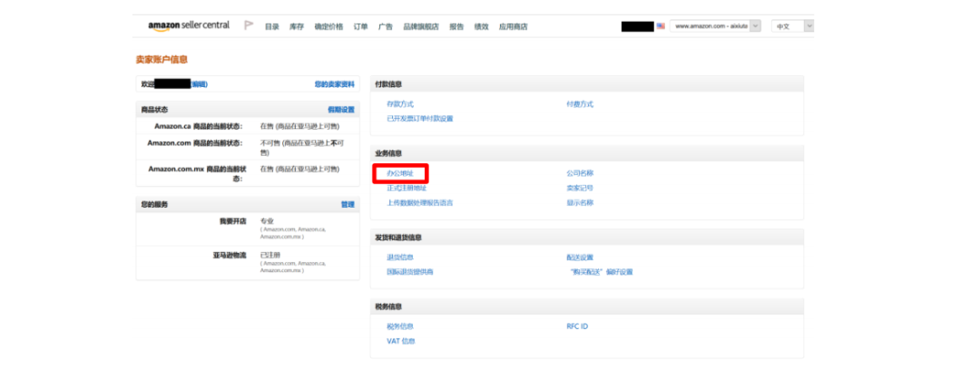Open the 品牌旗舰店 menu
Screen dimensions: 980x370
421,27
